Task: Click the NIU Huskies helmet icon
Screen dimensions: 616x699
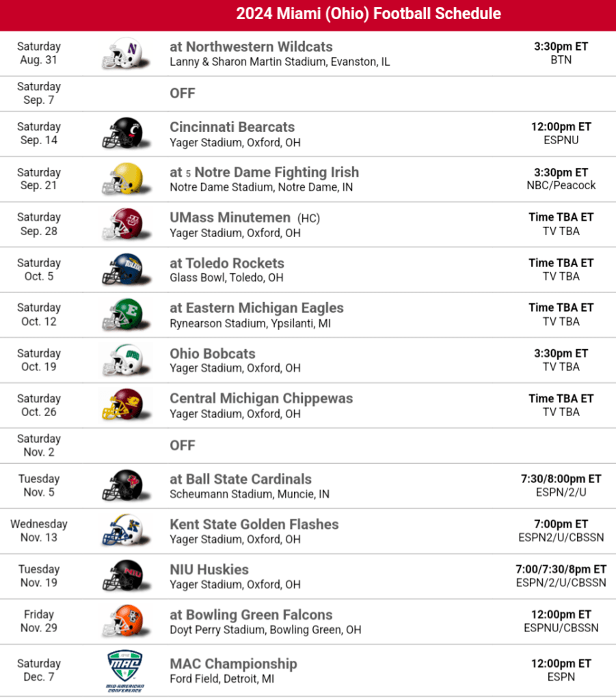Action: click(122, 576)
